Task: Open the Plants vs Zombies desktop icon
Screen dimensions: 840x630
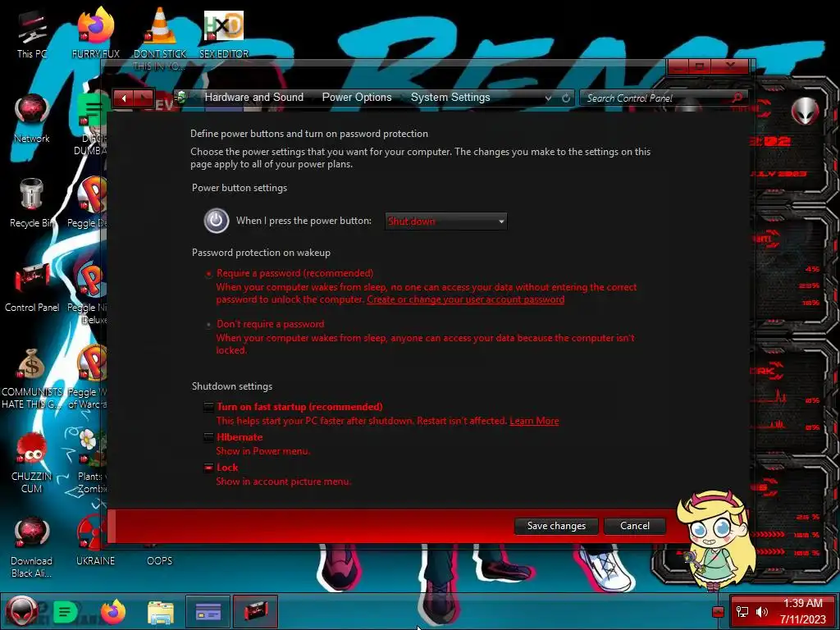Action: [92, 461]
